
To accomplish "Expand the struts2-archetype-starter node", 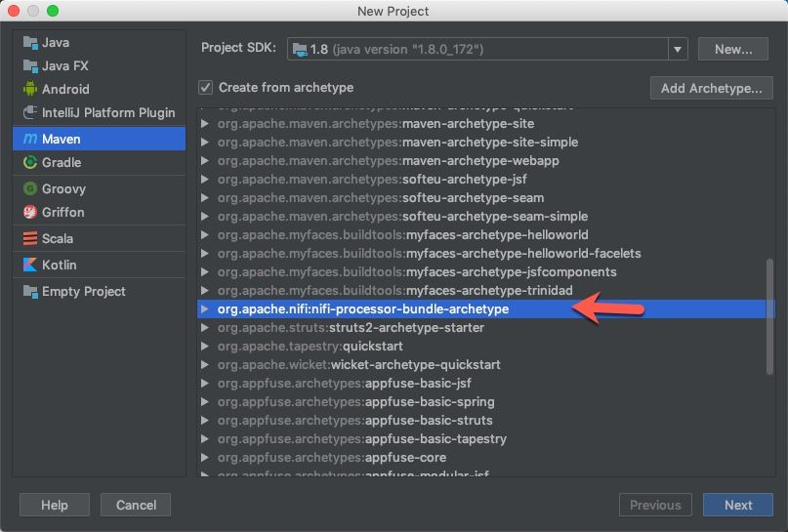I will tap(204, 328).
